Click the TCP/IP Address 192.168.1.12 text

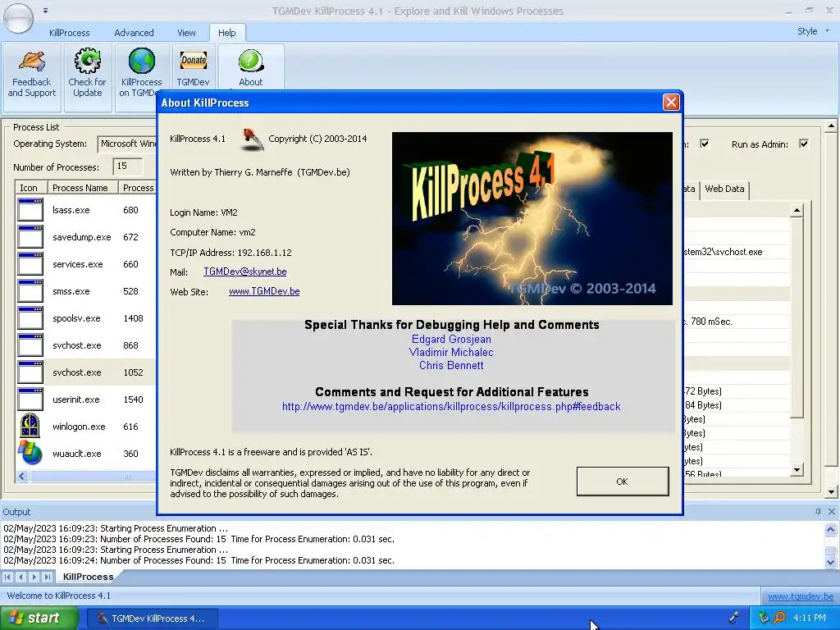231,253
